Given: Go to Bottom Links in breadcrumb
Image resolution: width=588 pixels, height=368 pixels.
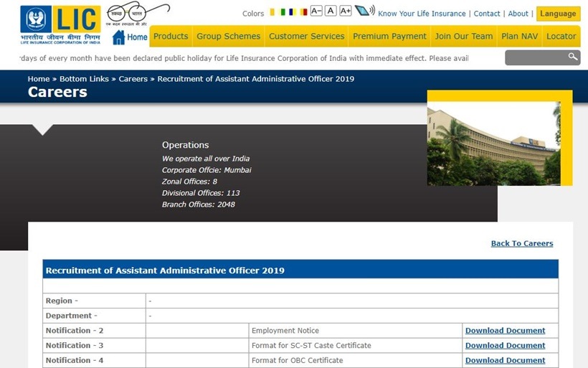Looking at the screenshot, I should coord(84,79).
